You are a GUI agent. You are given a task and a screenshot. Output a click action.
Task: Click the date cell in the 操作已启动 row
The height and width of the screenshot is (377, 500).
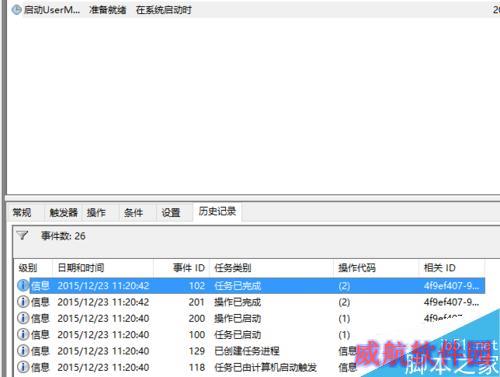point(103,318)
